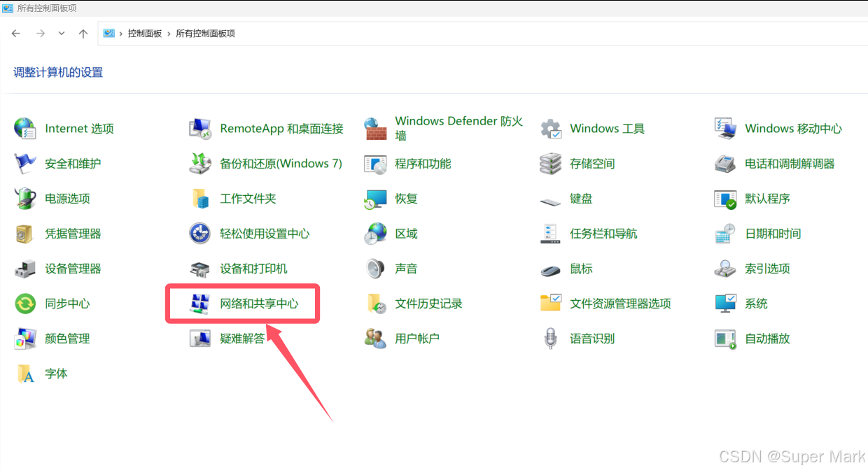Click the 轻松使用设置中心 icon
The image size is (868, 470).
pyautogui.click(x=200, y=234)
